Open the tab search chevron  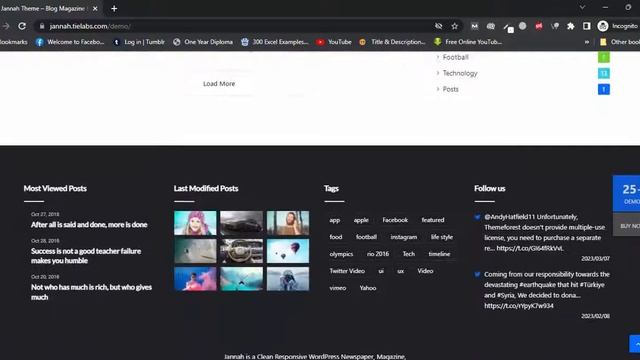pyautogui.click(x=582, y=7)
